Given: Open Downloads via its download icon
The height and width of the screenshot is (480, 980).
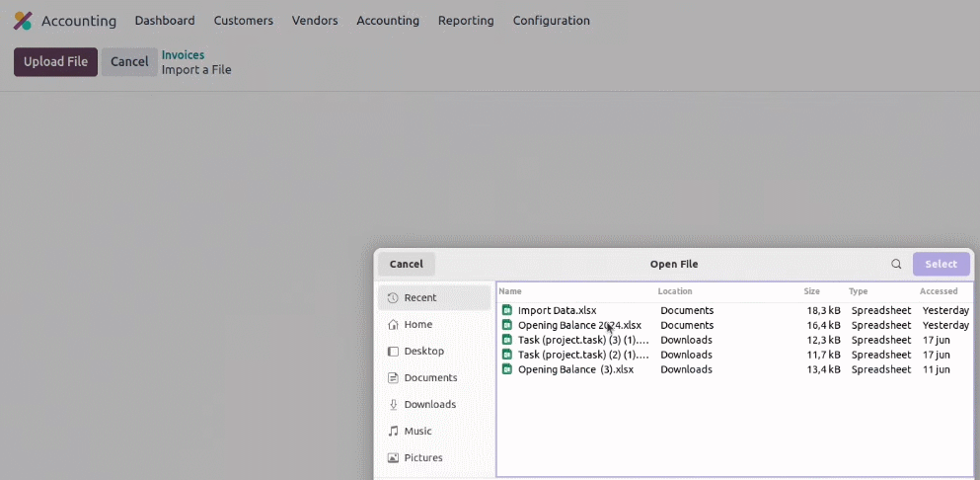Looking at the screenshot, I should click(393, 404).
